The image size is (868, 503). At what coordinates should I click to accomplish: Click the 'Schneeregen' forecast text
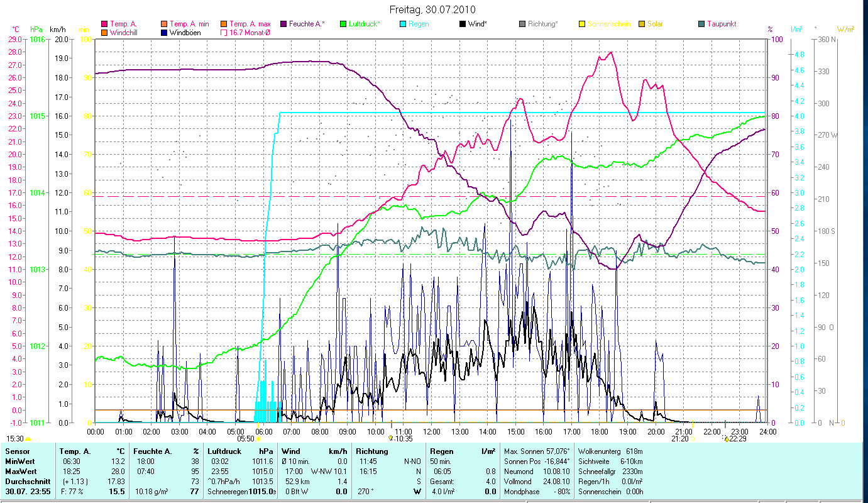(x=228, y=492)
